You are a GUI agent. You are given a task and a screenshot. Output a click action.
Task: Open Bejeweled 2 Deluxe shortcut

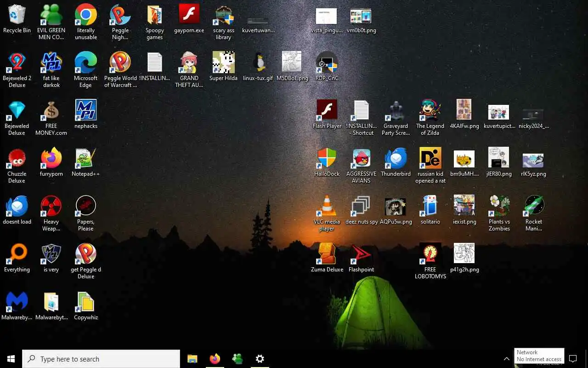click(17, 70)
